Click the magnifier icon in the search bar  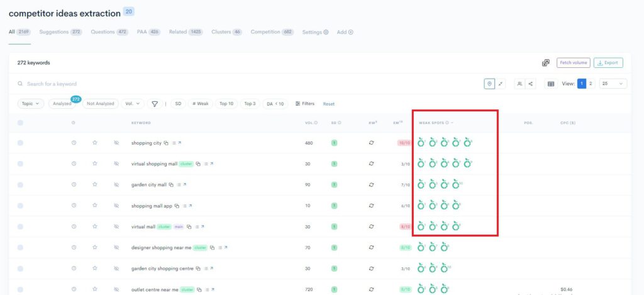(20, 84)
